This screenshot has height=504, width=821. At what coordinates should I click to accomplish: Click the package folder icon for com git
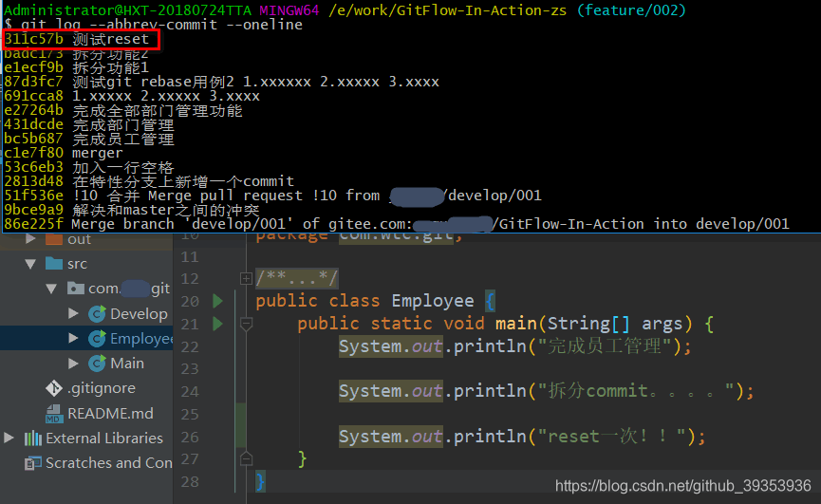coord(76,288)
